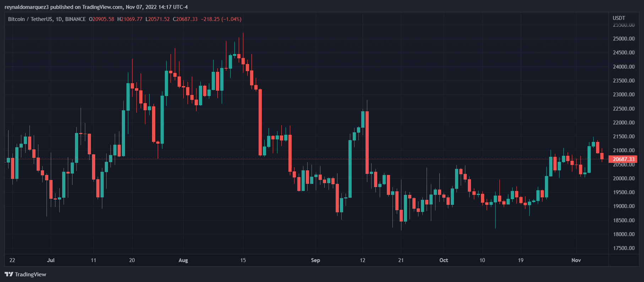Click the −218.25 (−1.04%) change readout
Viewport: 644px width, 282px height.
pyautogui.click(x=221, y=19)
